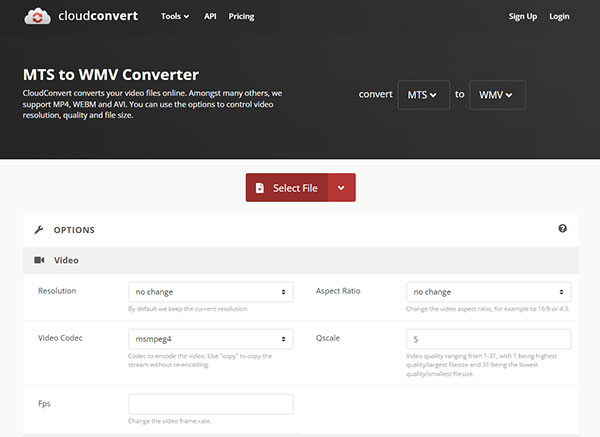The image size is (600, 437).
Task: Click the Fps label
Action: pyautogui.click(x=44, y=404)
